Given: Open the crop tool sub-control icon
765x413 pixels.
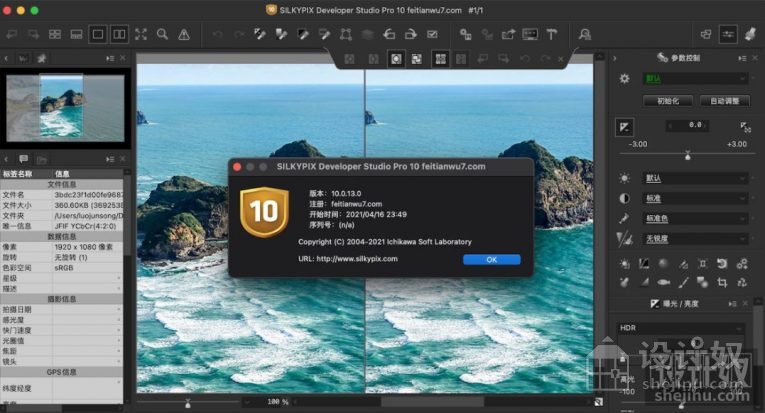Looking at the screenshot, I should [722, 282].
